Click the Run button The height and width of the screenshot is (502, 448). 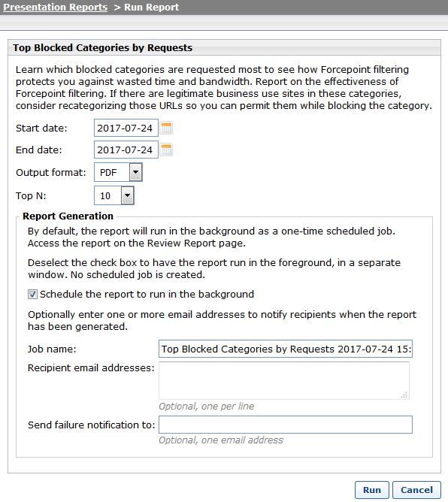pos(372,490)
